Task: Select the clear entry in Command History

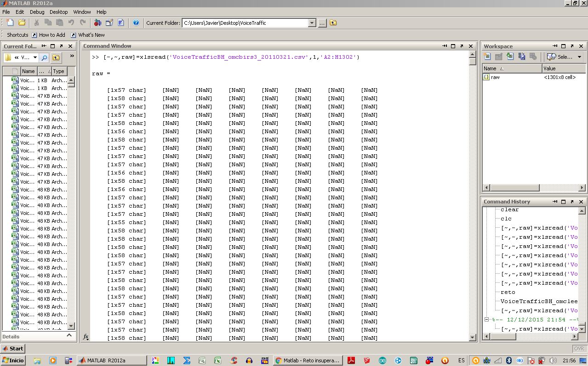Action: (509, 209)
